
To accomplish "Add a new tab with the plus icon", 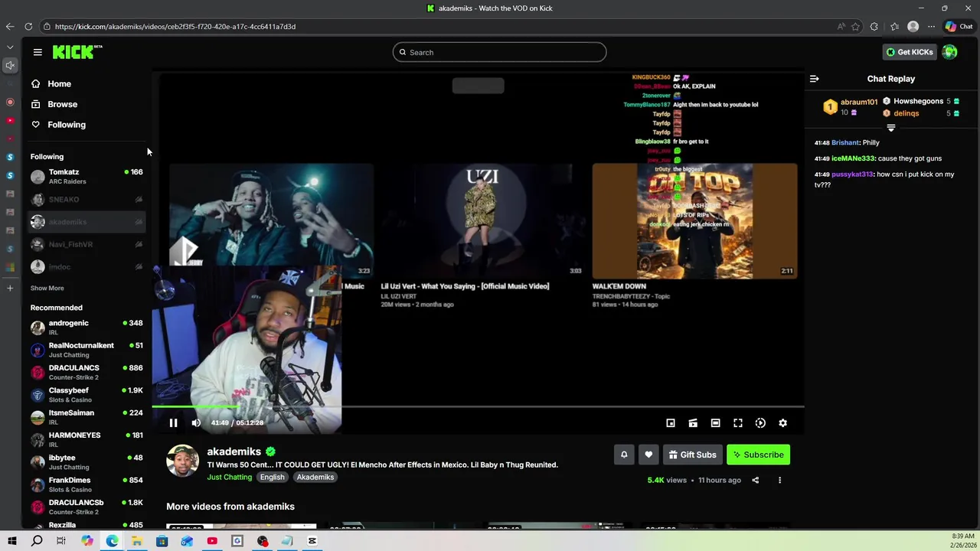I will 10,289.
